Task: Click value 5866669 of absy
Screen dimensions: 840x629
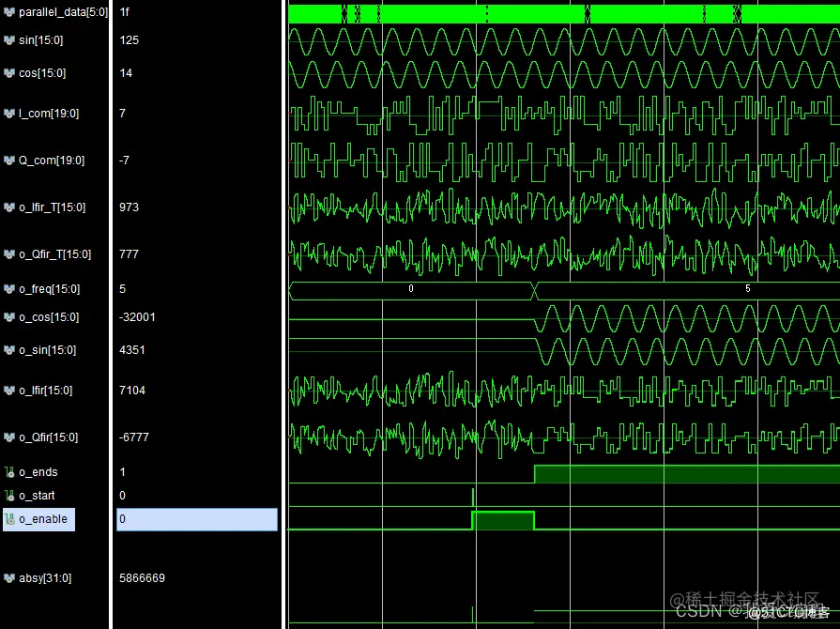Action: tap(142, 578)
